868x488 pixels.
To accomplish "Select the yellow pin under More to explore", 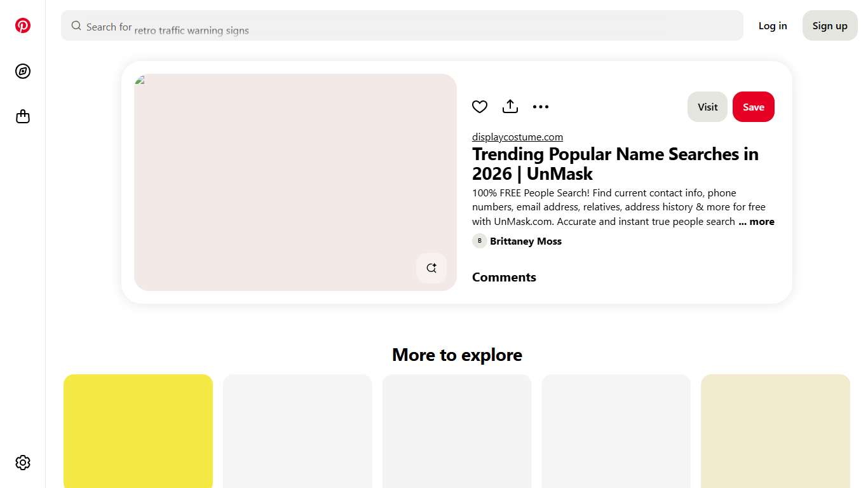I will 138,431.
